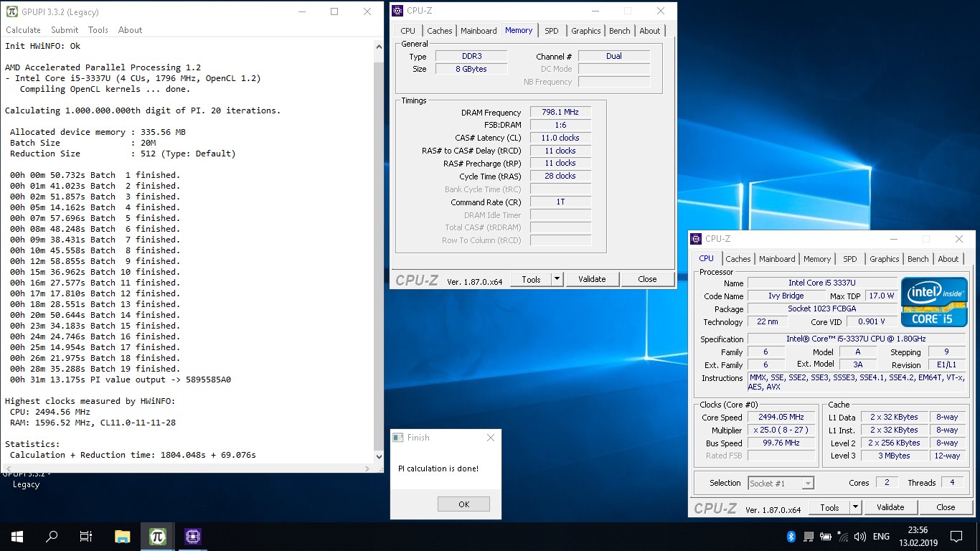Open Bench tab in CPU window
Viewport: 980px width, 551px height.
pos(918,259)
